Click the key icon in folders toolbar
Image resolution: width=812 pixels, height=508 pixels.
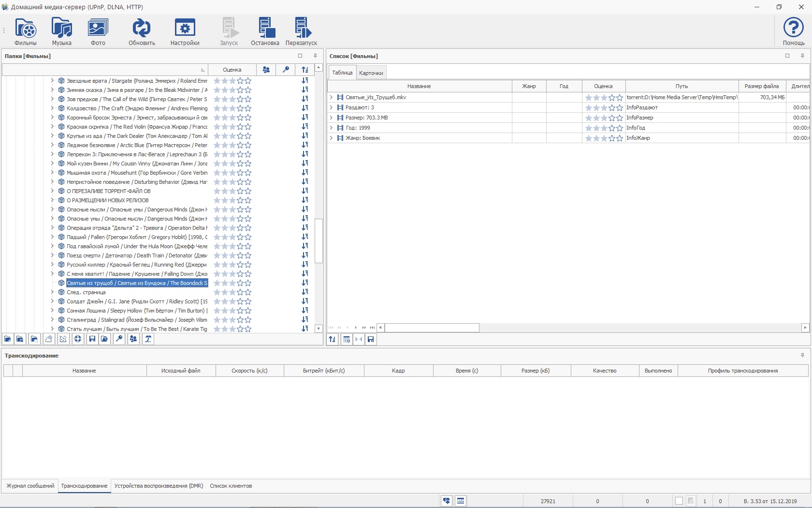(119, 339)
